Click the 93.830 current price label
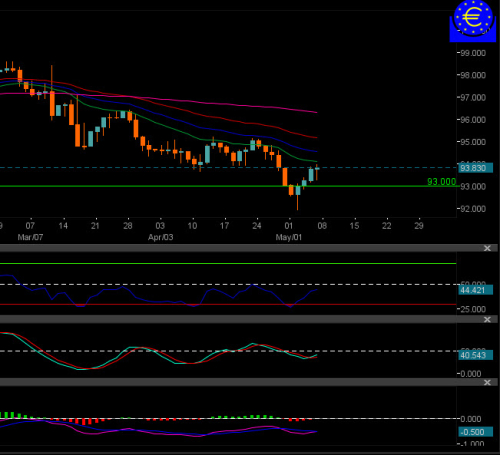 [475, 168]
